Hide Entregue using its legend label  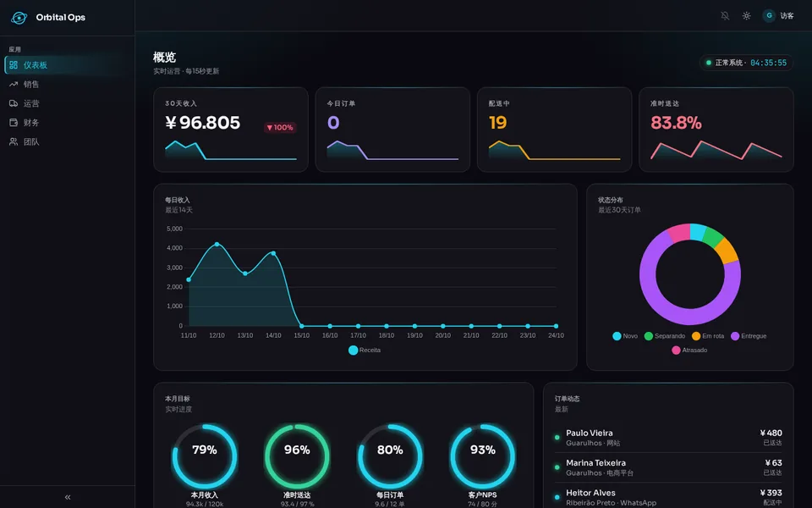pos(749,336)
